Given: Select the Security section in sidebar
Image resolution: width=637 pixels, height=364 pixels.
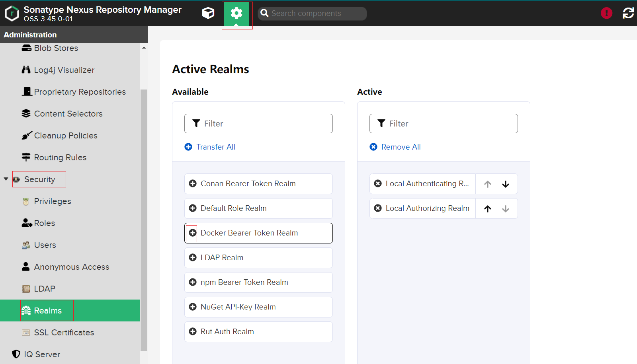Looking at the screenshot, I should (x=39, y=179).
